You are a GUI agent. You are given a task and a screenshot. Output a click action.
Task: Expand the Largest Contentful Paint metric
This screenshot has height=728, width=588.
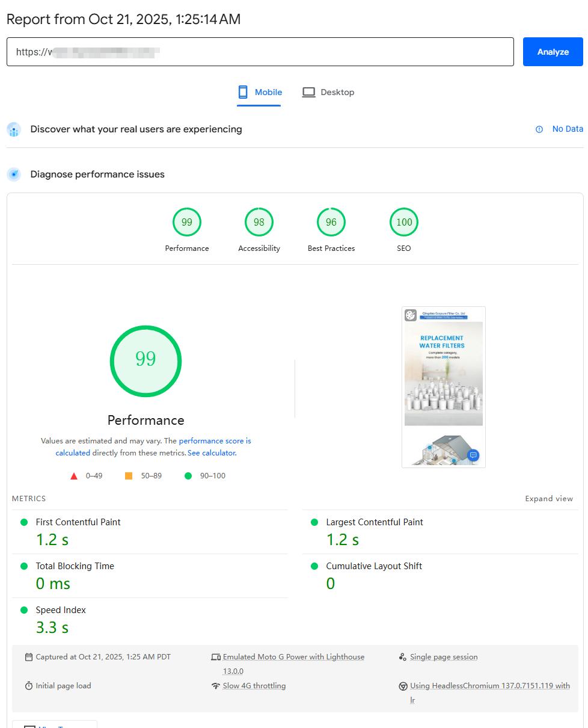coord(374,522)
